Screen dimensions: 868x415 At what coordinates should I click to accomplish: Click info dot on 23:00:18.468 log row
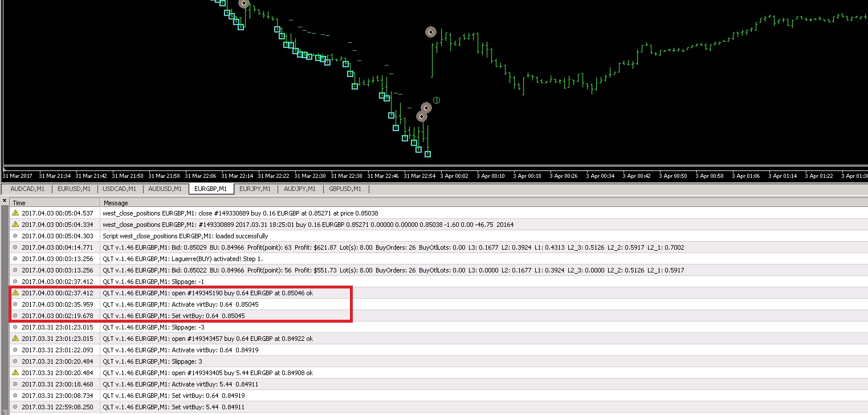(x=15, y=384)
